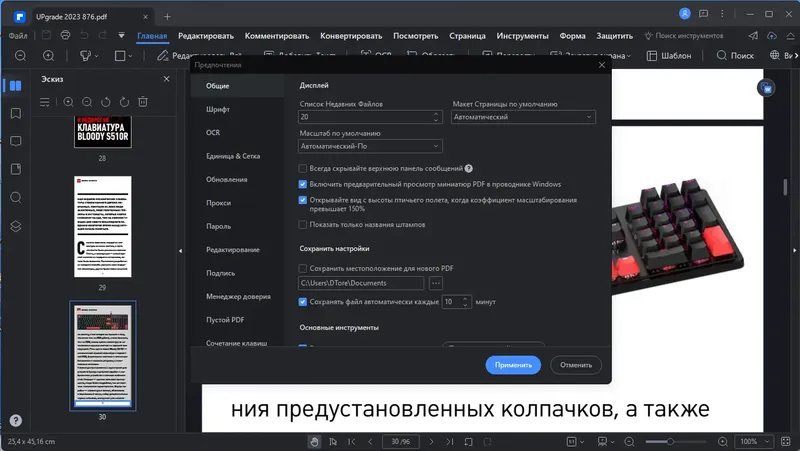Open the comments panel in left sidebar

pos(16,141)
